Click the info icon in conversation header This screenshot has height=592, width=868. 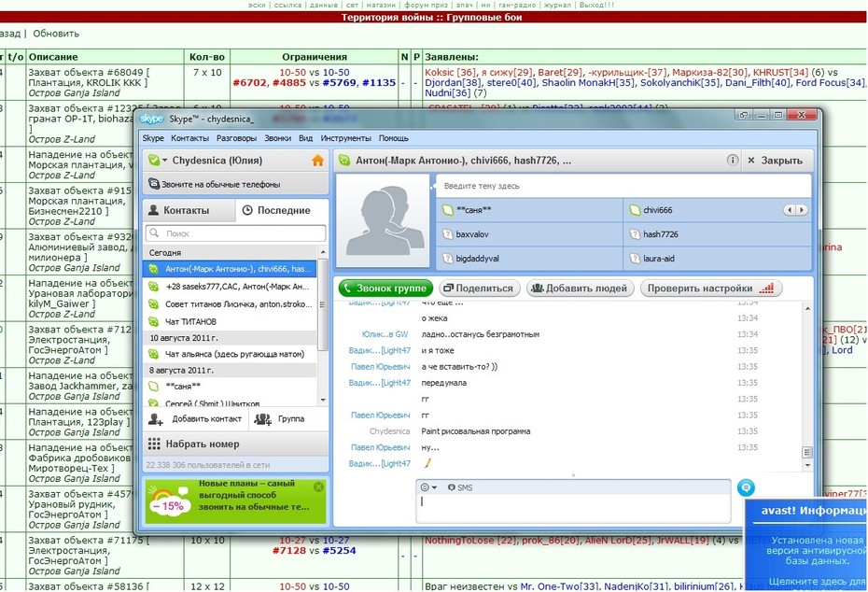tap(733, 160)
